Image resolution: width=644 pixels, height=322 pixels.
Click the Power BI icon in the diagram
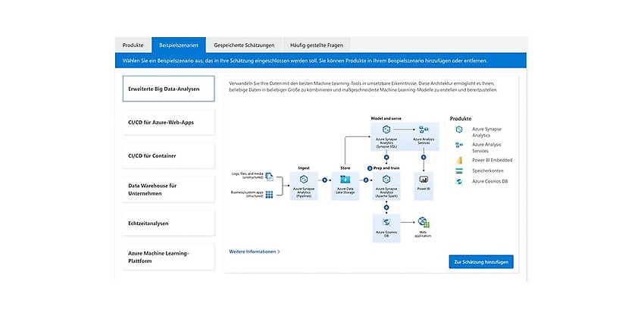click(x=424, y=180)
